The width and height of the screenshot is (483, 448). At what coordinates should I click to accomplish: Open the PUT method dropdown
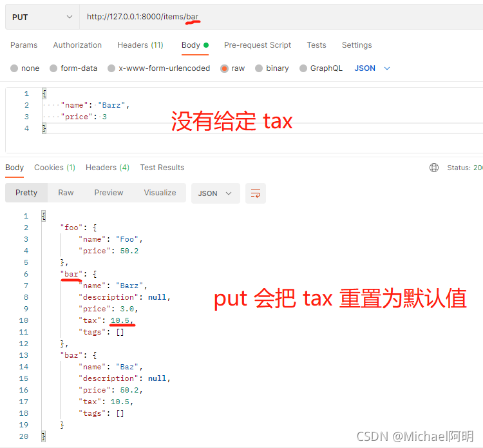click(x=43, y=17)
